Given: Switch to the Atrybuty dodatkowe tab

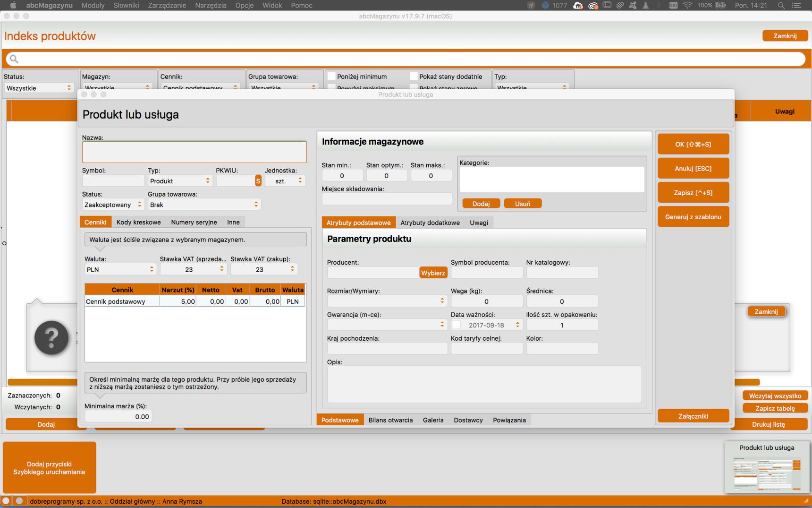Looking at the screenshot, I should point(430,223).
